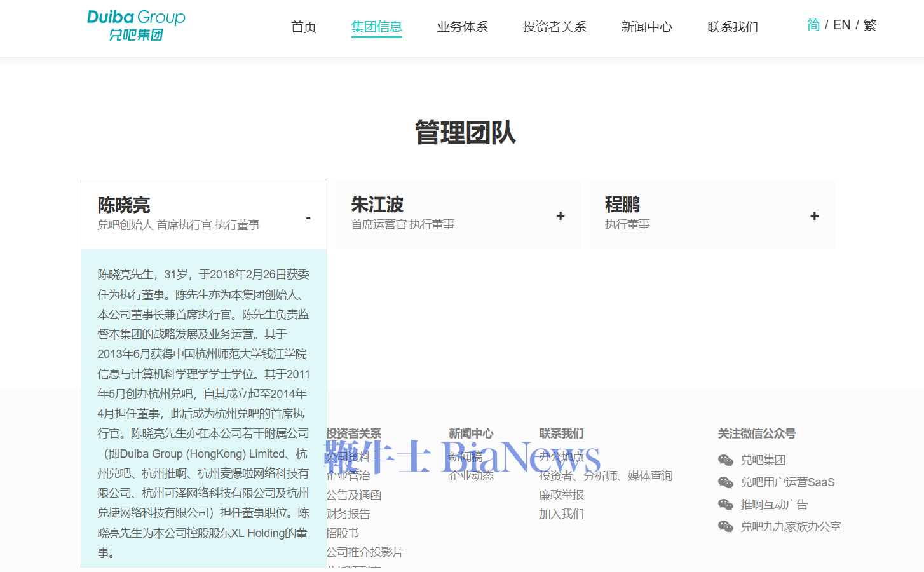Open footer link 公司推介投影片

[x=365, y=552]
